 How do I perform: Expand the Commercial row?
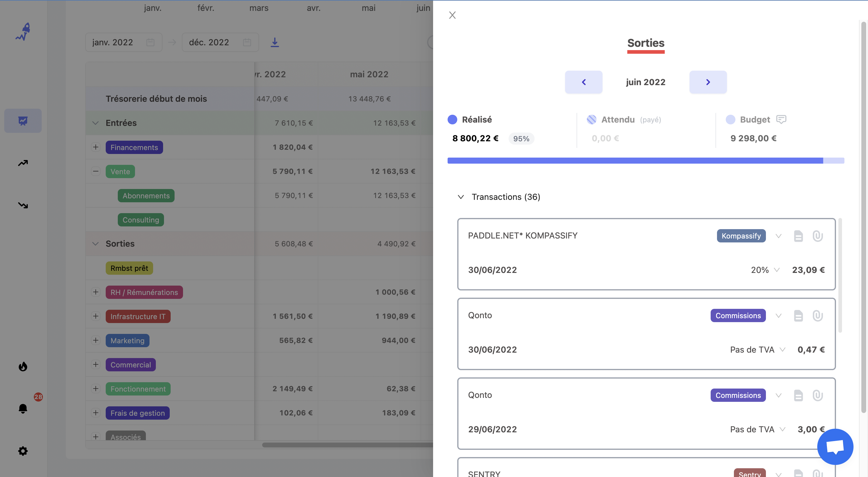click(96, 364)
